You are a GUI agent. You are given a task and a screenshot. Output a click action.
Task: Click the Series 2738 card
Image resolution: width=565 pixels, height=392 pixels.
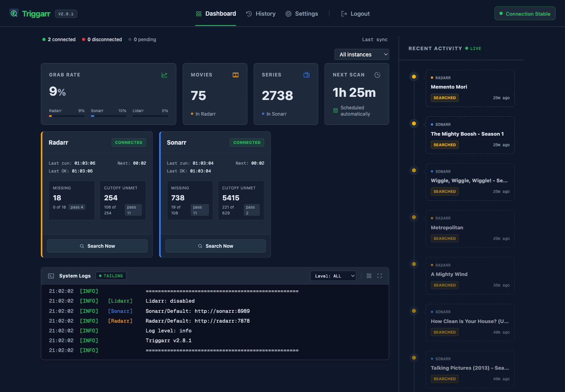click(286, 94)
